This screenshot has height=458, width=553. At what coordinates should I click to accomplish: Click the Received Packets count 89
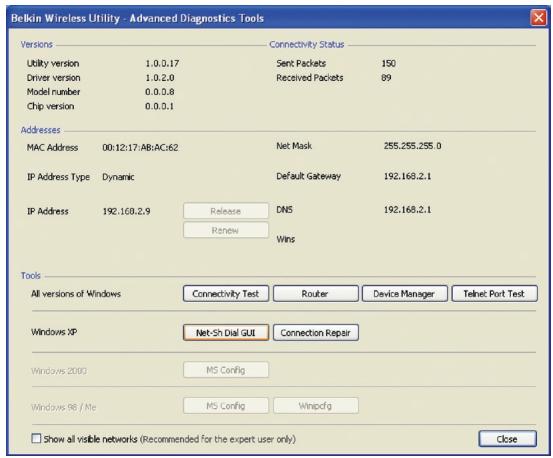tap(386, 78)
